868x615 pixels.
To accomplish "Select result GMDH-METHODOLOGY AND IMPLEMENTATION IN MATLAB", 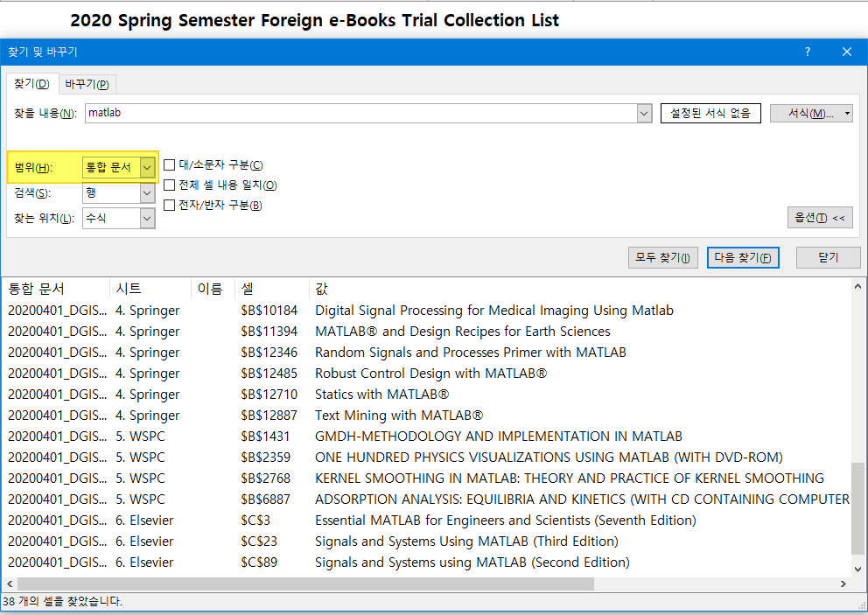I will 426,437.
